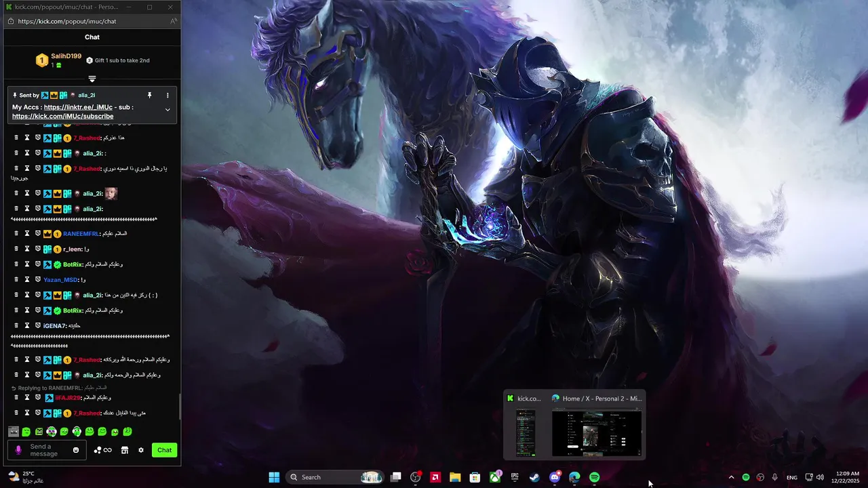The height and width of the screenshot is (488, 868).
Task: Insert the purple-eyed headphones emote
Action: [x=51, y=432]
